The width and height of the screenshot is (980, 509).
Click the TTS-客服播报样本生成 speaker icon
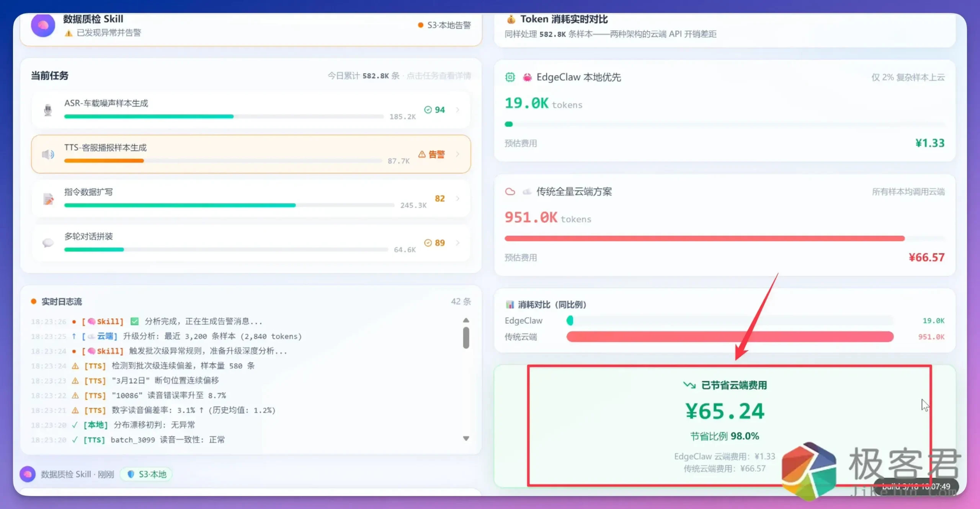point(48,154)
